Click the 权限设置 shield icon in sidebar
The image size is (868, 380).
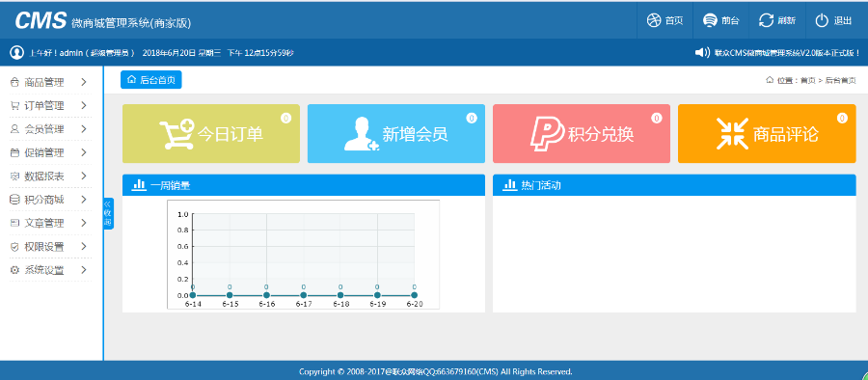pos(14,247)
